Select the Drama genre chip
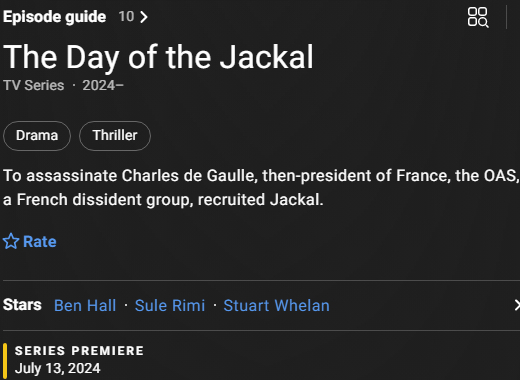 (x=37, y=136)
